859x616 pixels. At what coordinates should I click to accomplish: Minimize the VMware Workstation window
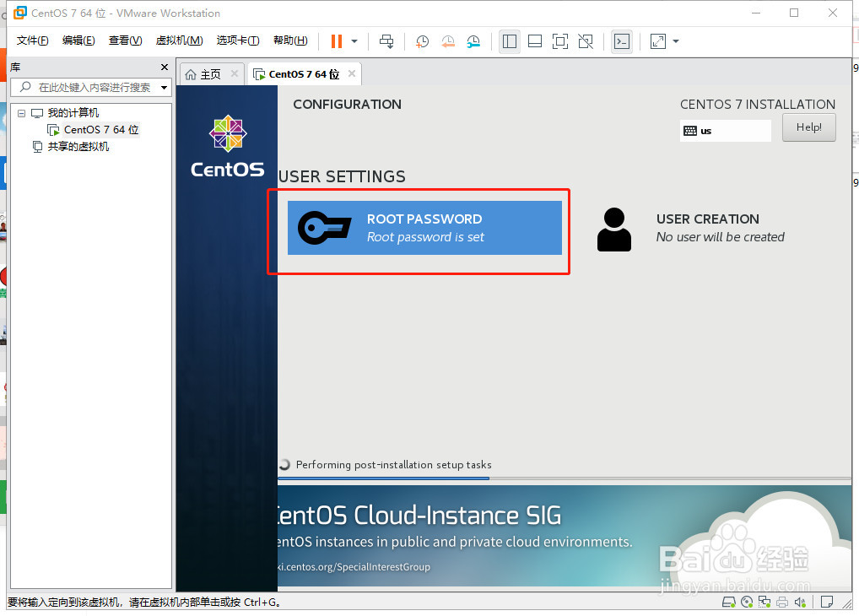(x=756, y=13)
